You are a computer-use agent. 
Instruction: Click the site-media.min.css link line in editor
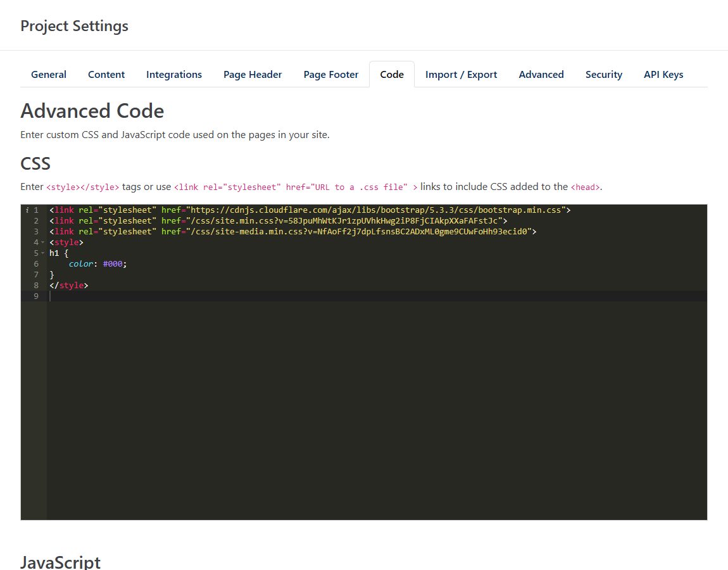[293, 231]
